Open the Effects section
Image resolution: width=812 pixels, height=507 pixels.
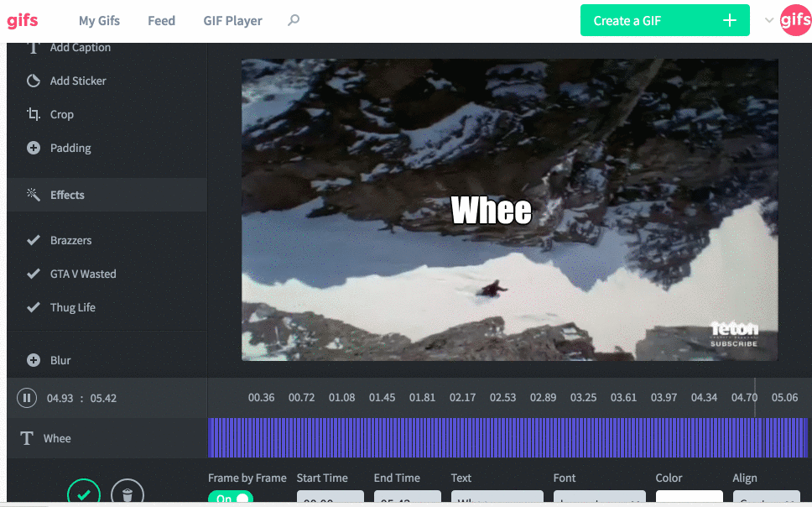pyautogui.click(x=67, y=196)
